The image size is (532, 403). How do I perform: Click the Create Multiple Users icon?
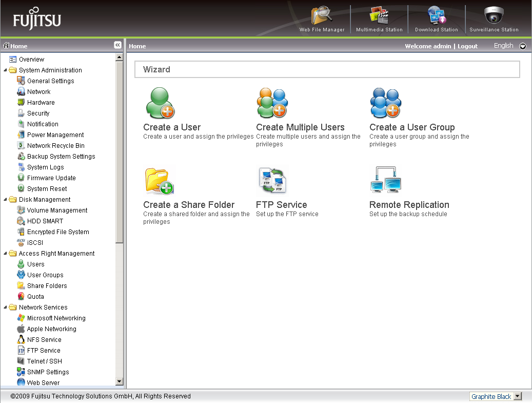272,103
